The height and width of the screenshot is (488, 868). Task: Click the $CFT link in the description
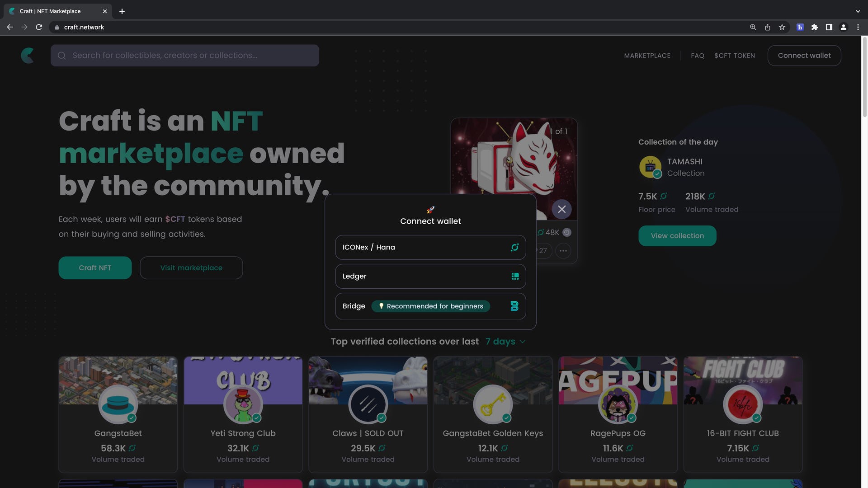175,219
